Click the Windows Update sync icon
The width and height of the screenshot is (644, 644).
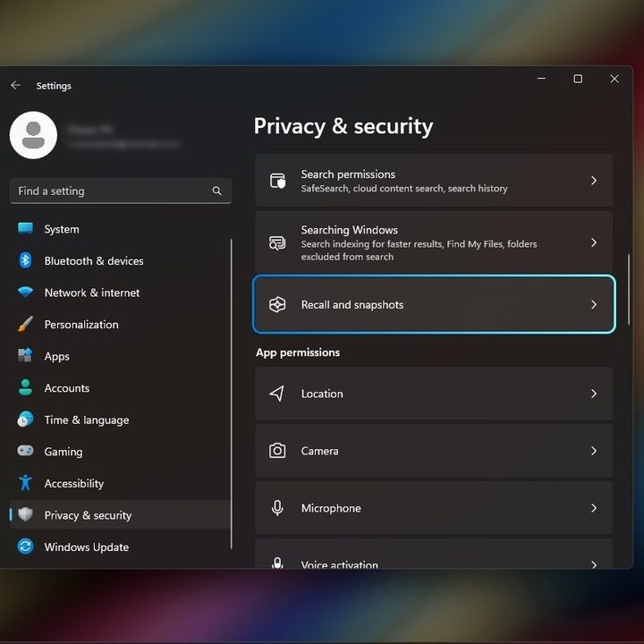25,547
